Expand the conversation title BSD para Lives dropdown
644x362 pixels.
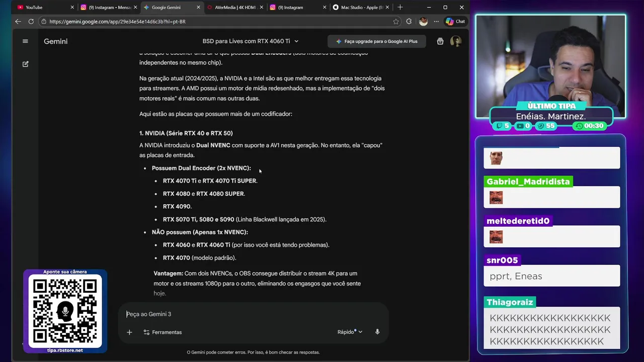[251, 41]
